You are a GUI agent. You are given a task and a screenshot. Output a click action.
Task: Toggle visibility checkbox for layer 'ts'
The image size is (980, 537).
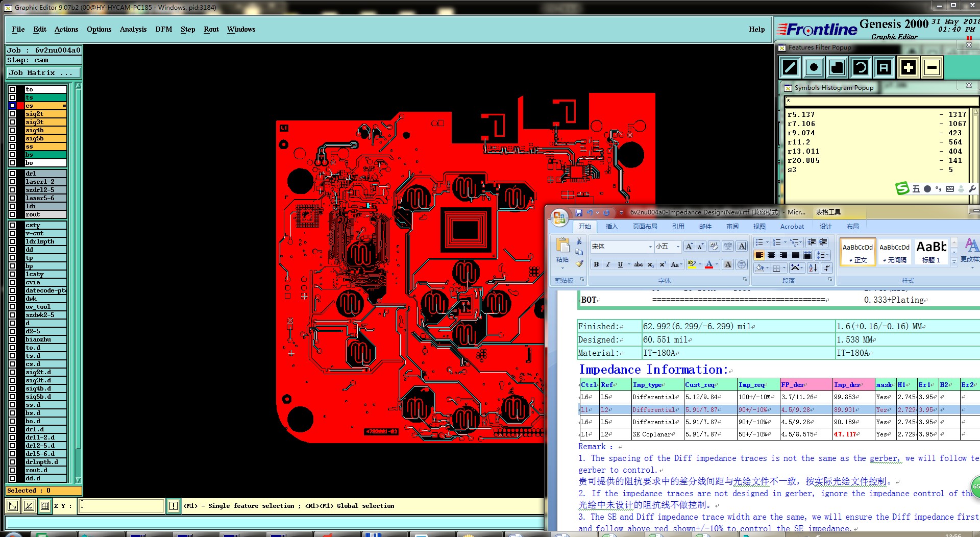[x=12, y=97]
